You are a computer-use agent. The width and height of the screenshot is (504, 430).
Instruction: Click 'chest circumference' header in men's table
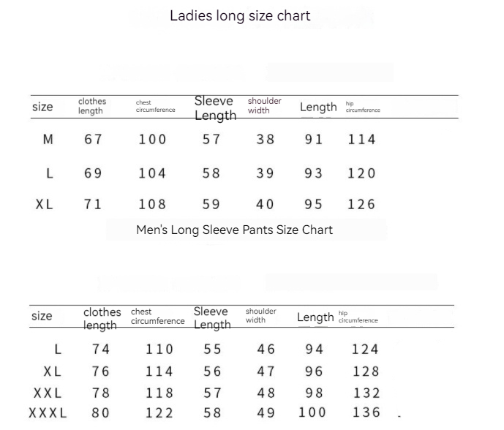coord(157,317)
